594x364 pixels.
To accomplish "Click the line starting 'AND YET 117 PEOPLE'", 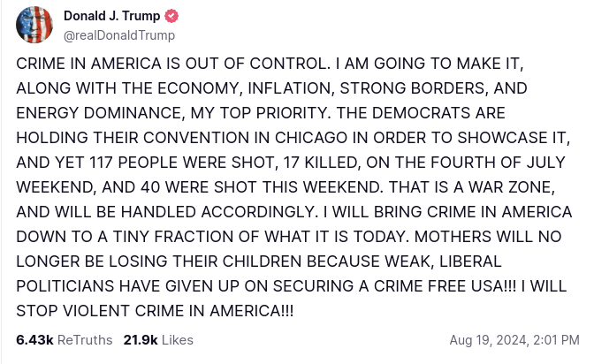I will click(x=291, y=162).
